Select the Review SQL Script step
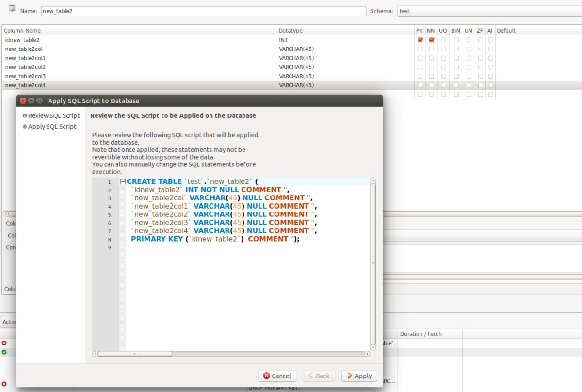Viewport: 582px width, 392px height. (x=51, y=115)
